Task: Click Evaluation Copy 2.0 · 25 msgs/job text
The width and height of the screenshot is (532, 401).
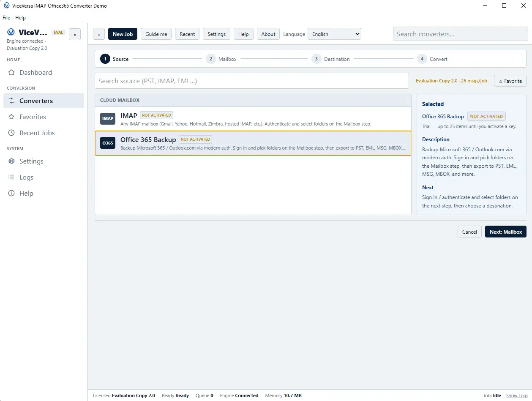Action: click(452, 81)
